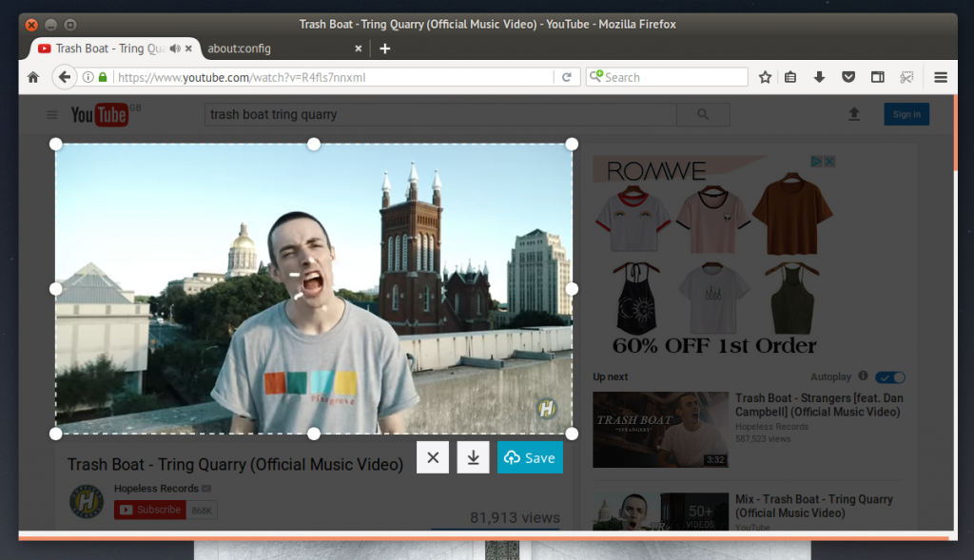Cancel the screenshot selection with the X
This screenshot has width=974, height=560.
[x=433, y=457]
